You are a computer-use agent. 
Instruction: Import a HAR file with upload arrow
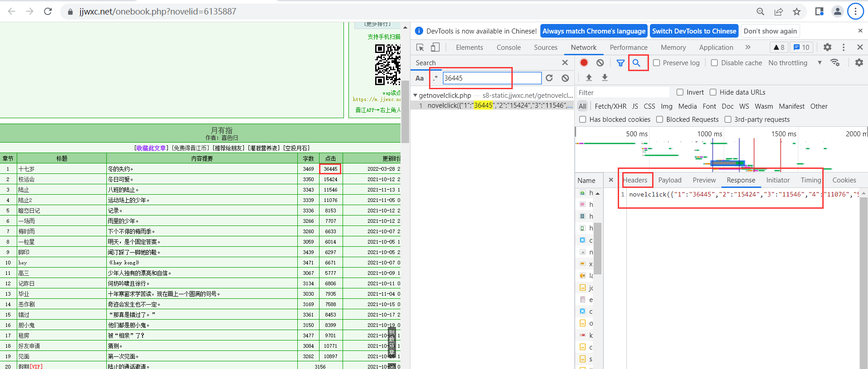point(589,77)
